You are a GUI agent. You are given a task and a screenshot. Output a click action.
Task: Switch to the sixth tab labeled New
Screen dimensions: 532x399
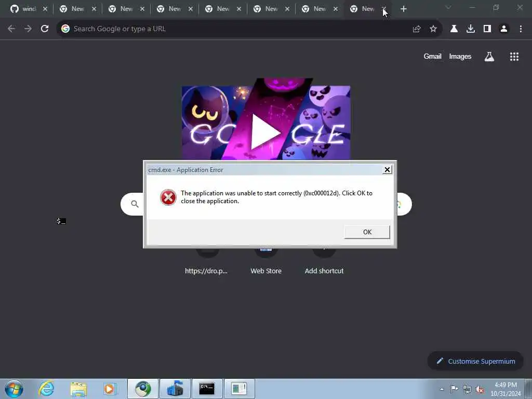[x=271, y=9]
